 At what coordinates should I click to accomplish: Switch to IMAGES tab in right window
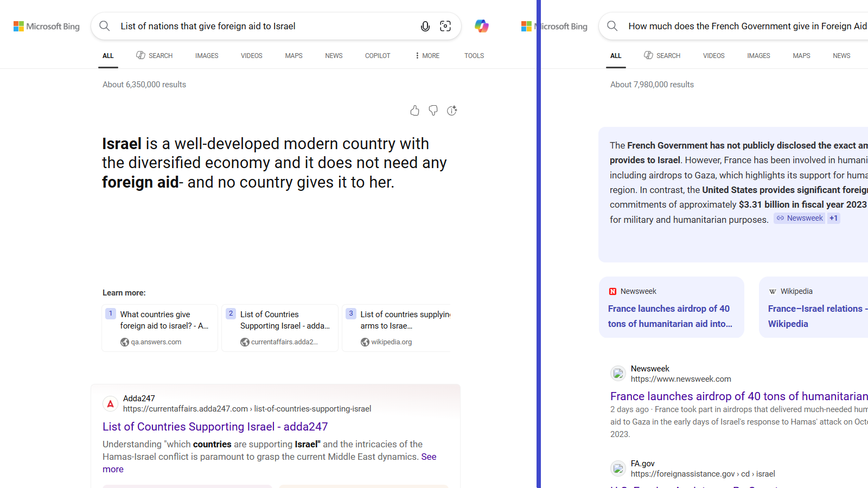coord(758,56)
